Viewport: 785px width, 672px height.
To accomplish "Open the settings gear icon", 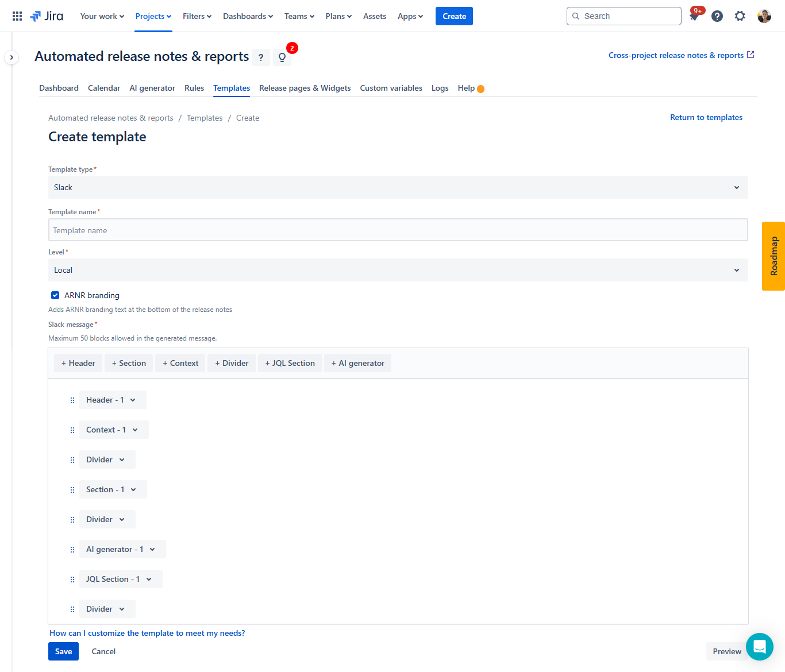I will (740, 16).
